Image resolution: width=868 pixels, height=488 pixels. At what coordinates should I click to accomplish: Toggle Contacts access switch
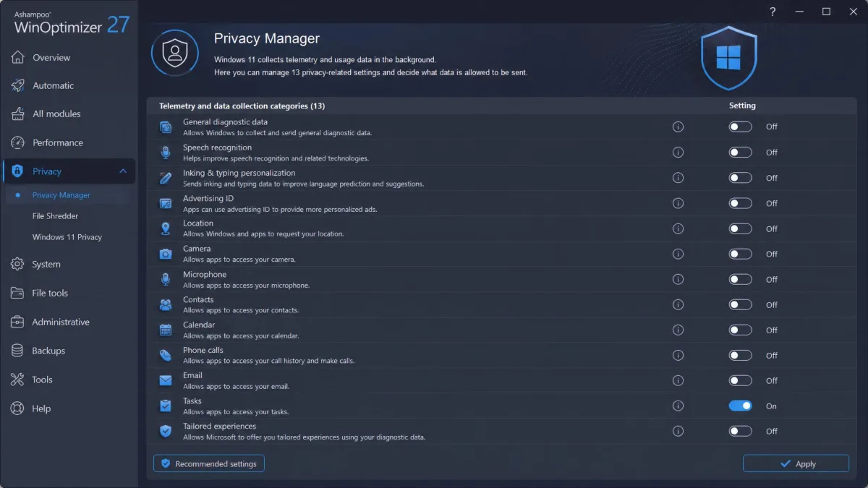[740, 304]
